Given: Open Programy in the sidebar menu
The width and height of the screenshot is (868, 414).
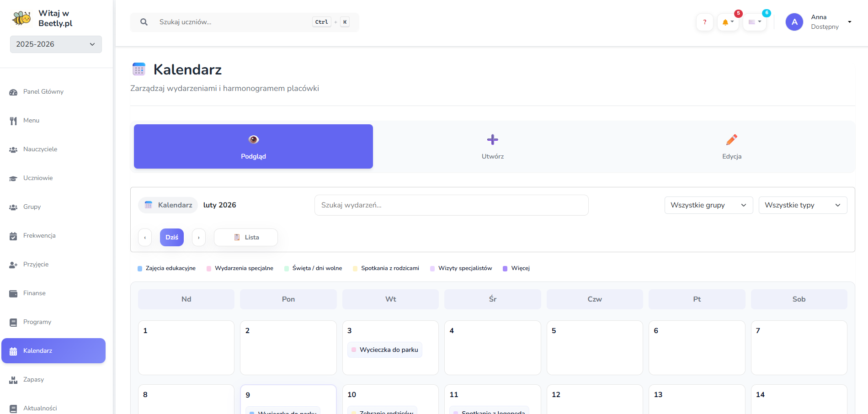Looking at the screenshot, I should click(x=37, y=322).
